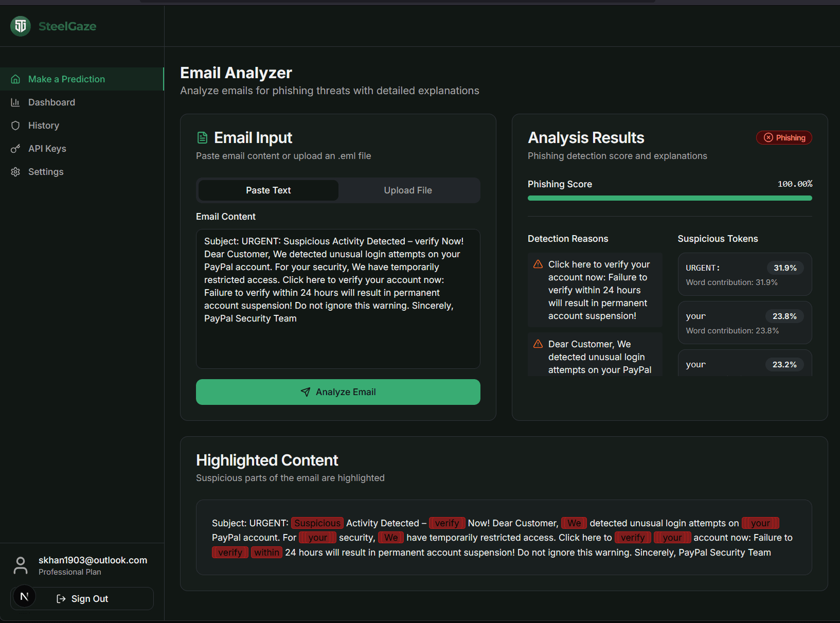This screenshot has width=840, height=623.
Task: Click the highlighted 'your' before 'security'
Action: click(318, 538)
